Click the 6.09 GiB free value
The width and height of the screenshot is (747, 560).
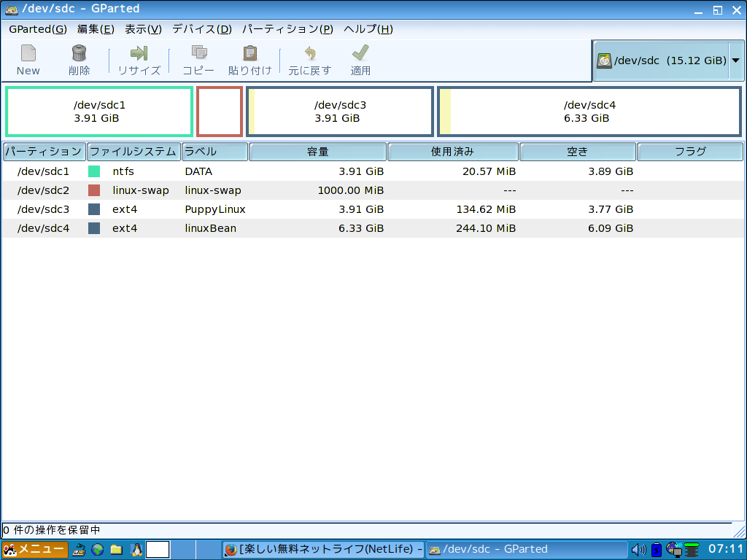pos(611,228)
